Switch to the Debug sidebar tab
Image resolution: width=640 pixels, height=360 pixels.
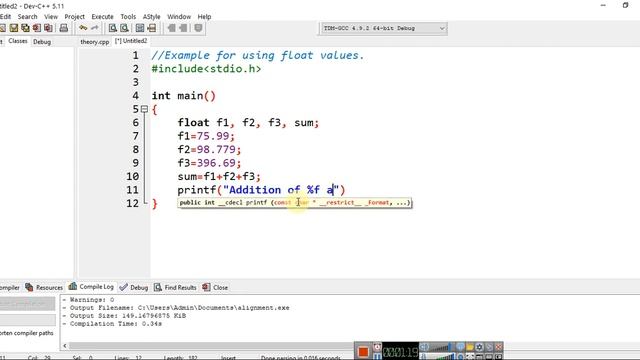click(x=42, y=42)
